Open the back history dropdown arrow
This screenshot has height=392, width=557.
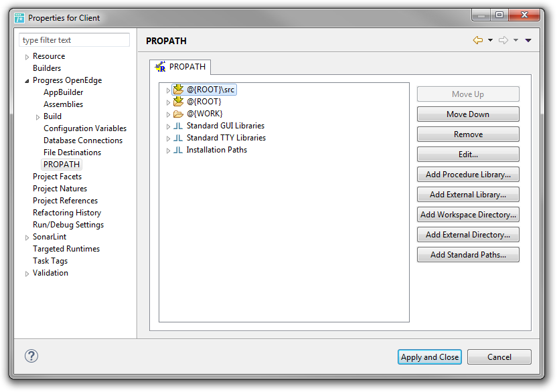click(490, 40)
